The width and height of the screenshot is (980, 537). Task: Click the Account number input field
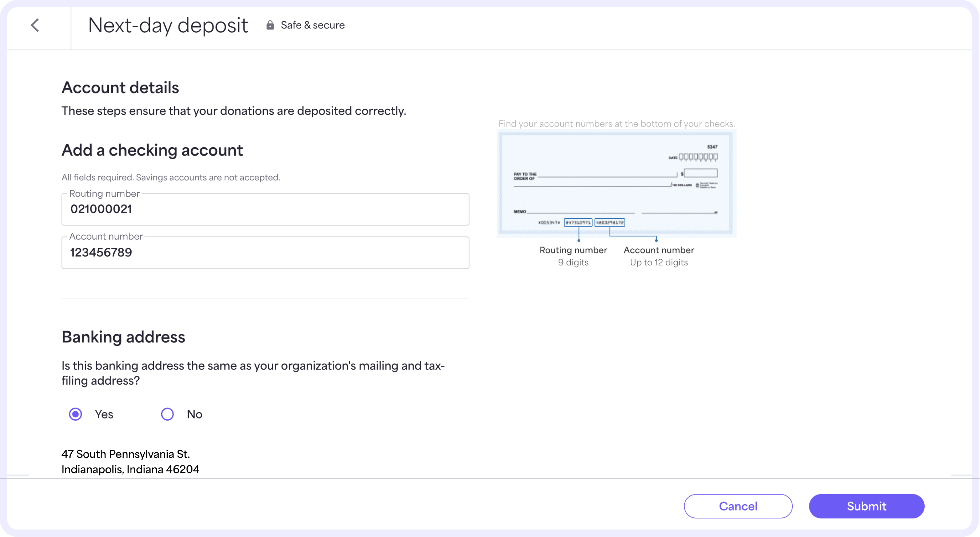(x=266, y=252)
